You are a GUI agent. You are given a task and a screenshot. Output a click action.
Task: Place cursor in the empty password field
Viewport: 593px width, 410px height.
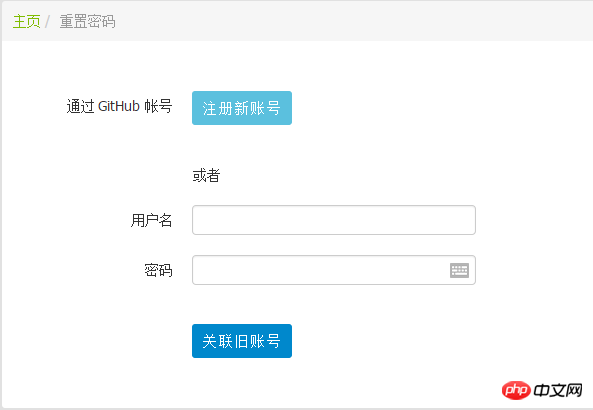coord(321,270)
